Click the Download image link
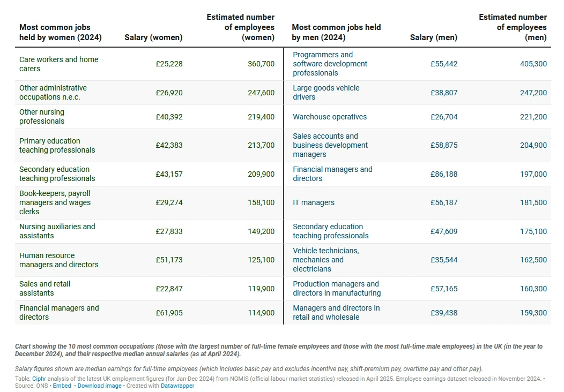564x392 pixels. [99, 386]
